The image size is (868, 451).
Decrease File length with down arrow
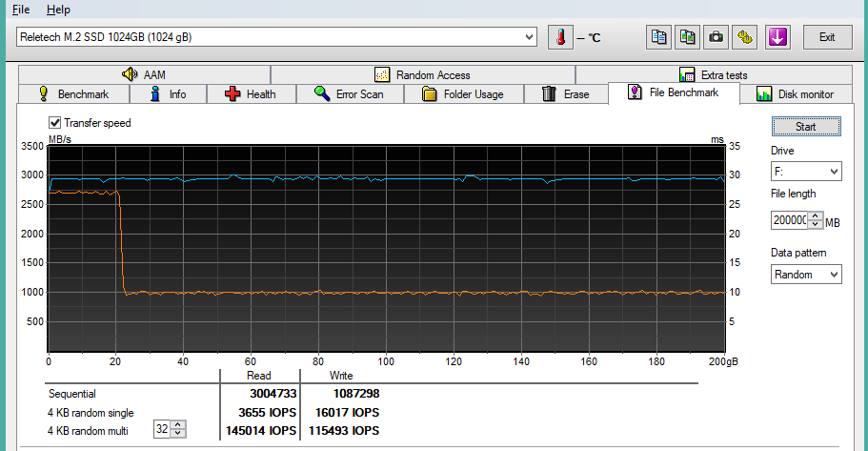(x=815, y=224)
